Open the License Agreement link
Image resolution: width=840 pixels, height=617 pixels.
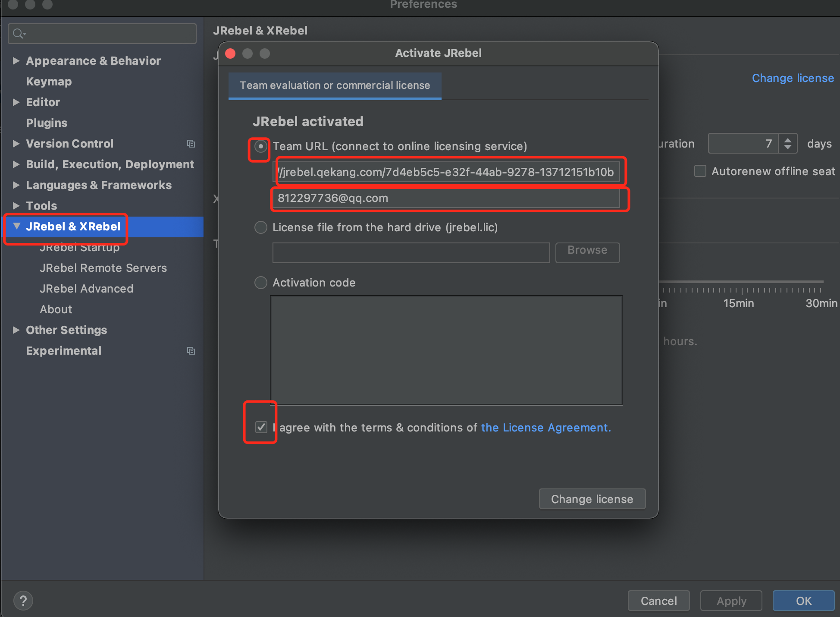tap(546, 428)
